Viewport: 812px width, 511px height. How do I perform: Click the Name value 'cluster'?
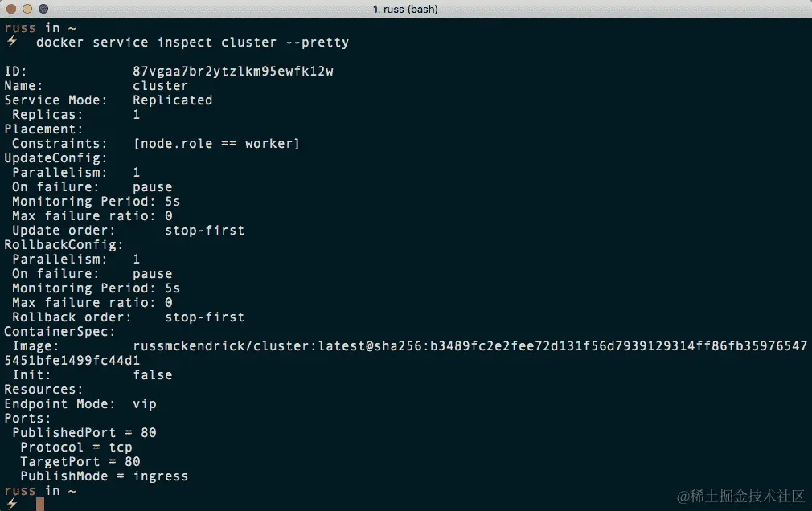[161, 86]
